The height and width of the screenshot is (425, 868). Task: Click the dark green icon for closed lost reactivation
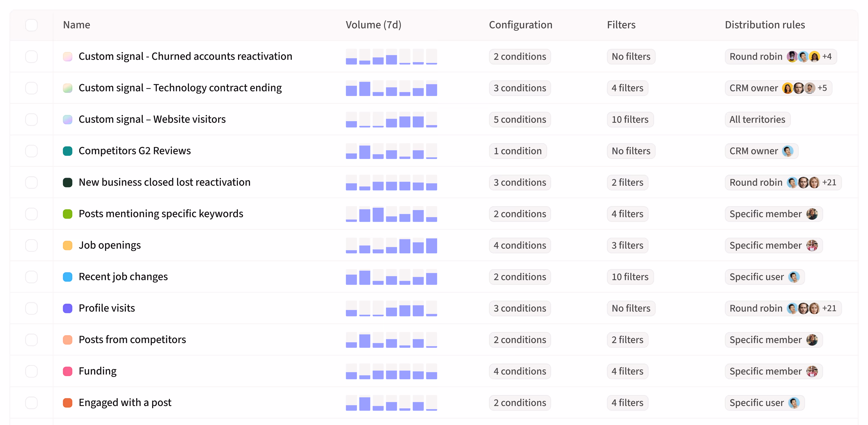68,183
